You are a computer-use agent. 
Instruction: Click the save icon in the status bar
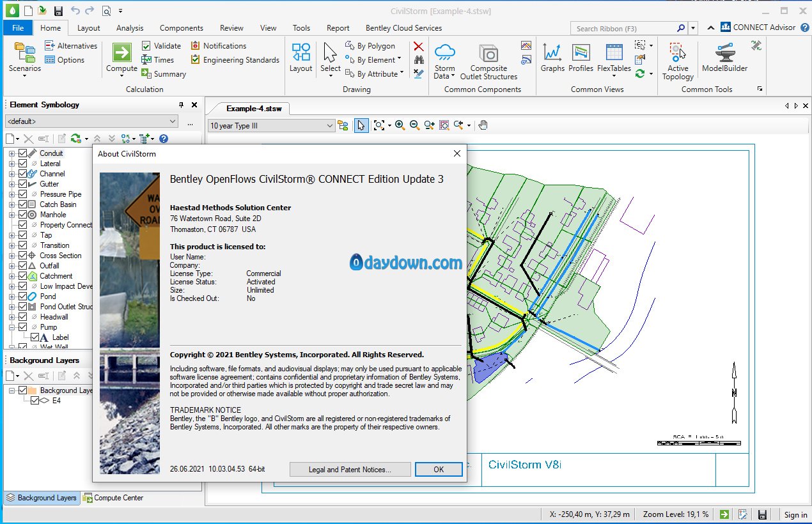coord(762,514)
